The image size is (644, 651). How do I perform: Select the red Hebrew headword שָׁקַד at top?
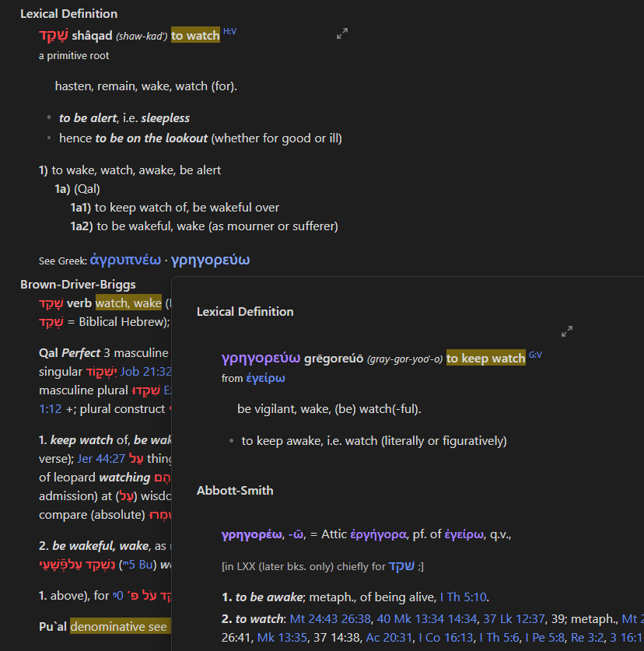[x=54, y=36]
